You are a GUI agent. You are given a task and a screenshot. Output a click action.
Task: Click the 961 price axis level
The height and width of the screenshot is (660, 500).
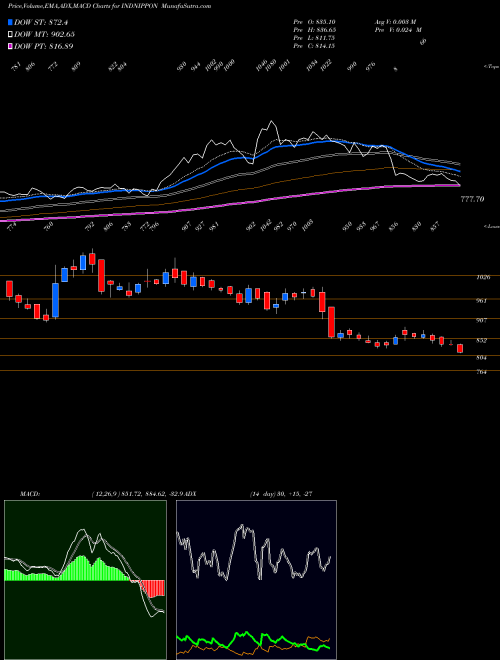pyautogui.click(x=481, y=301)
